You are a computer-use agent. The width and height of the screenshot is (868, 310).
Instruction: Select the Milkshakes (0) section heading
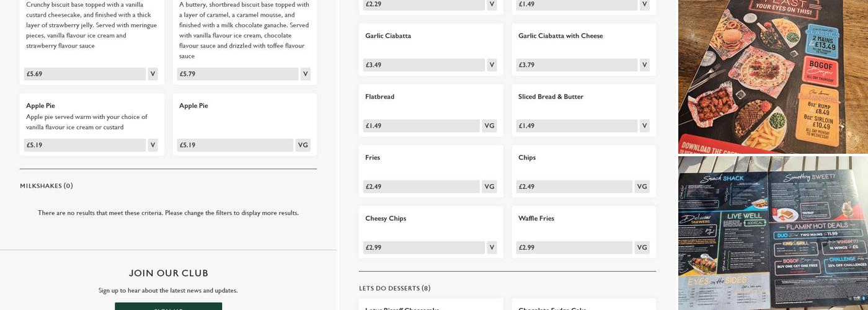click(46, 186)
